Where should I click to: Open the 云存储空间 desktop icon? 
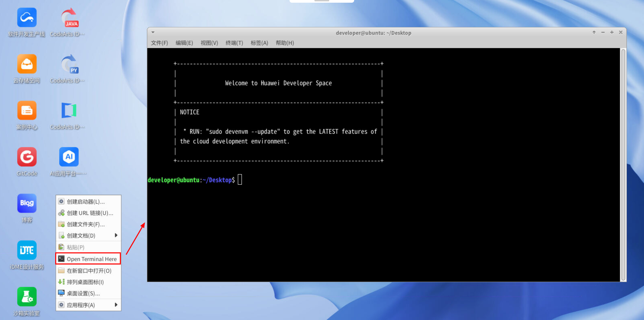tap(27, 64)
